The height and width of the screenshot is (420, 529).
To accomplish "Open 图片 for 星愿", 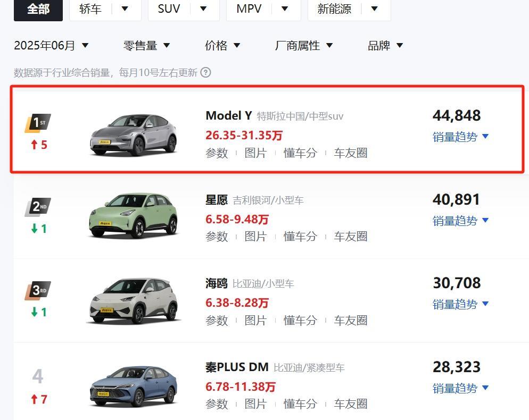I will pos(255,236).
